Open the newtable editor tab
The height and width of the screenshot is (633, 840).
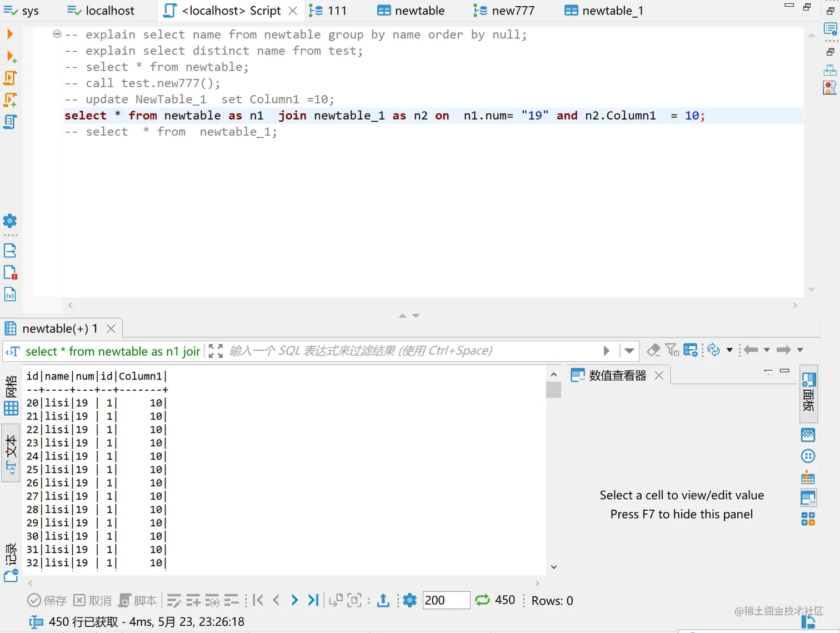411,11
